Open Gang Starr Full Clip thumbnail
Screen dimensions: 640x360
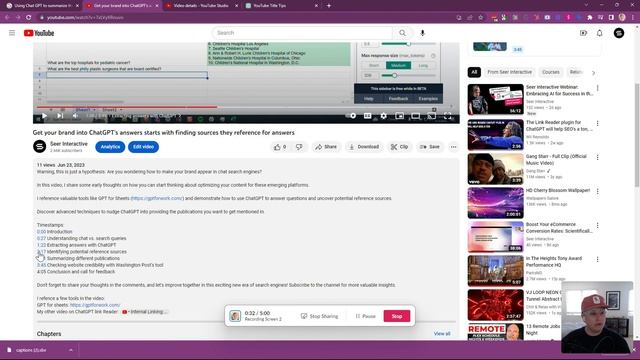click(x=496, y=169)
